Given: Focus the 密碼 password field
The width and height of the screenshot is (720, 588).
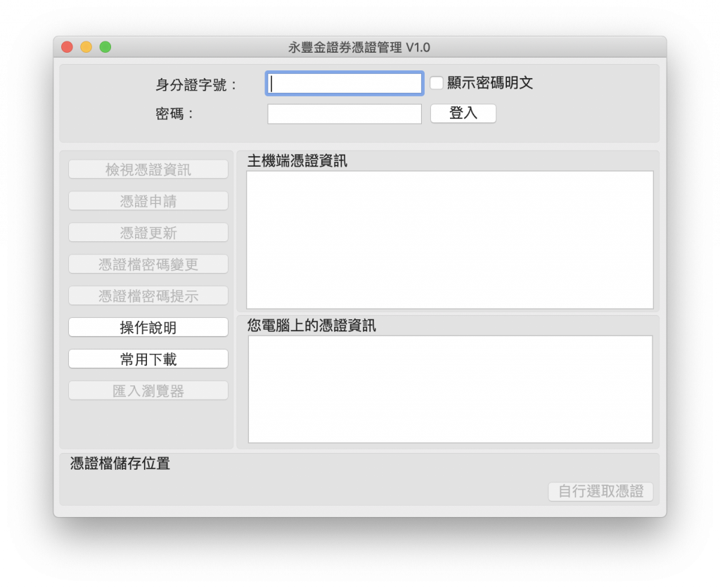Looking at the screenshot, I should click(345, 114).
